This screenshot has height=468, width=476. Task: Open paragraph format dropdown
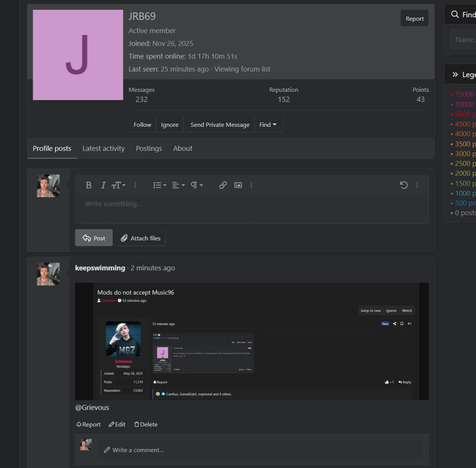pos(197,185)
